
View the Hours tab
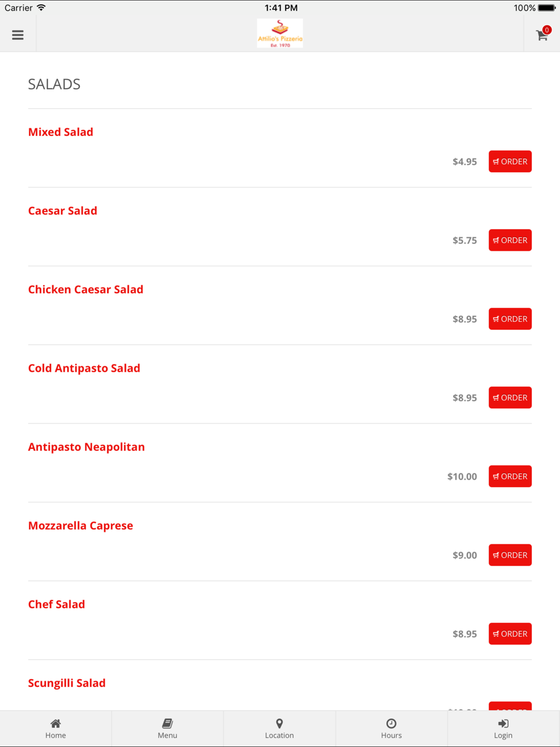tap(391, 729)
